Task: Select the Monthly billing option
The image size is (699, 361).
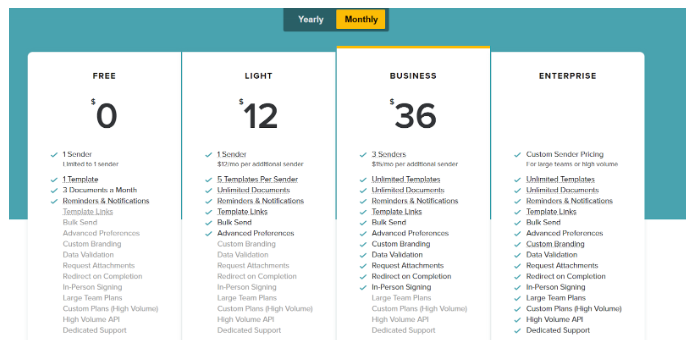Action: point(361,20)
